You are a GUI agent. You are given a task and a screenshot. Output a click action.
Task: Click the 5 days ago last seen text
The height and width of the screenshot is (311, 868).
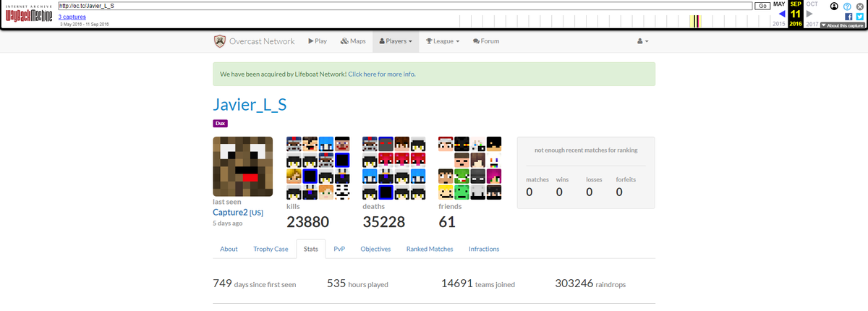coord(227,223)
